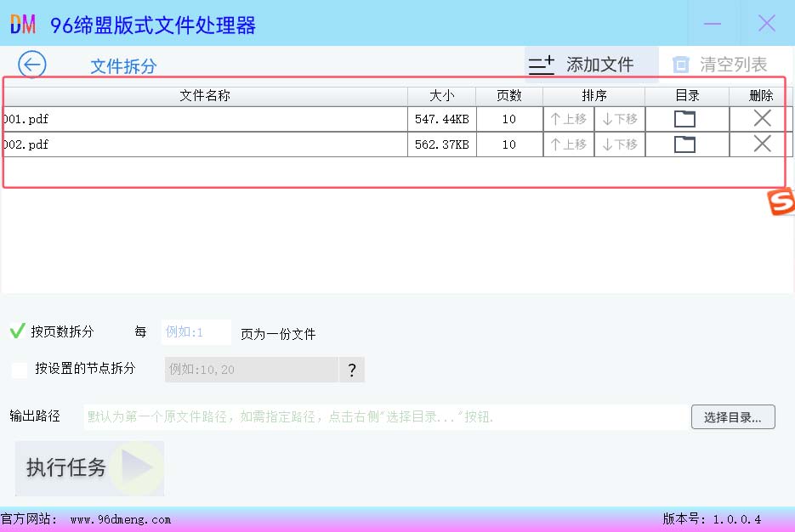Click the node split input (例如:10,20)
The height and width of the screenshot is (532, 795).
(252, 370)
